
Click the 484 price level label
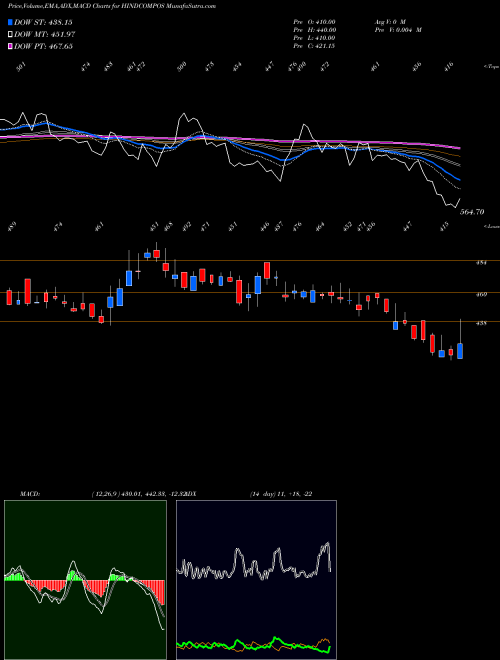point(481,263)
